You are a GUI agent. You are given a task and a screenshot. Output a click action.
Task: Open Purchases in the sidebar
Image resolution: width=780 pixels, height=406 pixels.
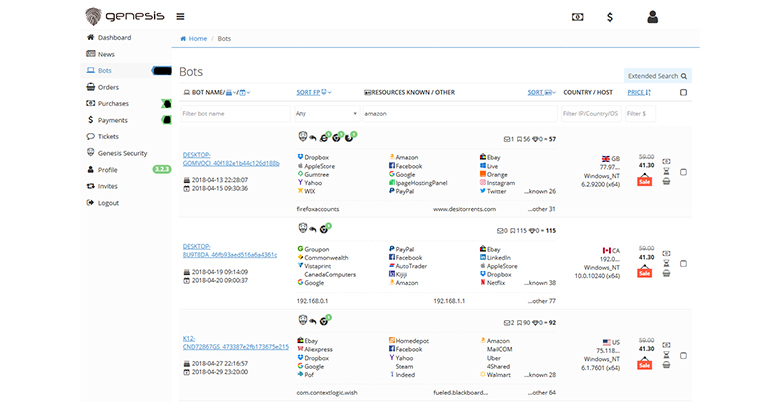[x=113, y=103]
